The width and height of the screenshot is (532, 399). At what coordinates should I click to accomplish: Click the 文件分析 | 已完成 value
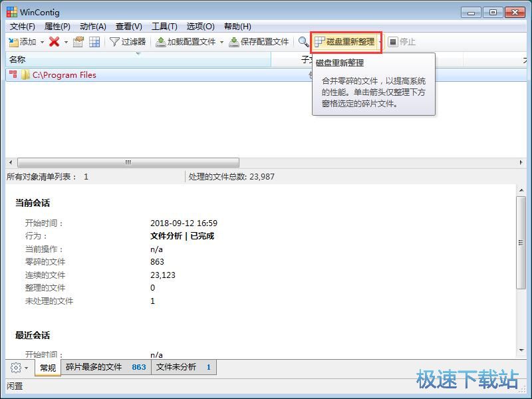pos(182,236)
